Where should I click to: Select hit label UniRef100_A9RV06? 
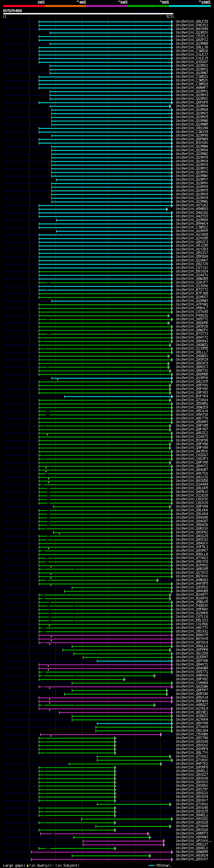192,676
